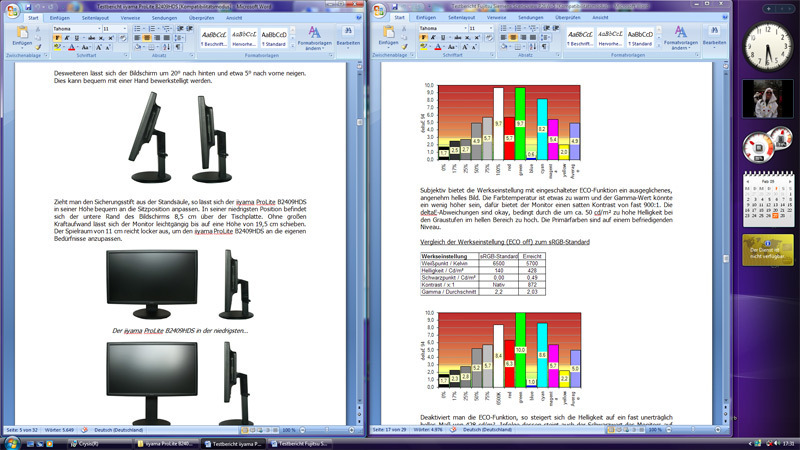Click the Office button in the left Word window

tap(13, 11)
